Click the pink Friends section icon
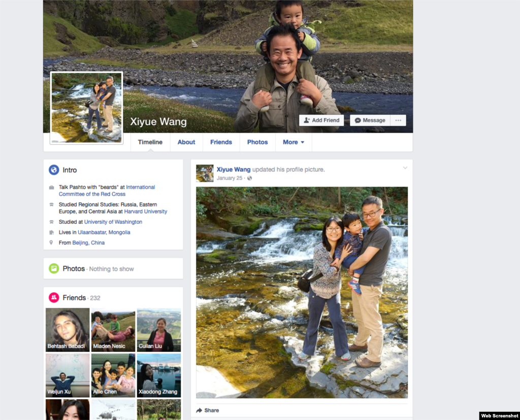Viewport: 520px width, 420px height. tap(54, 298)
